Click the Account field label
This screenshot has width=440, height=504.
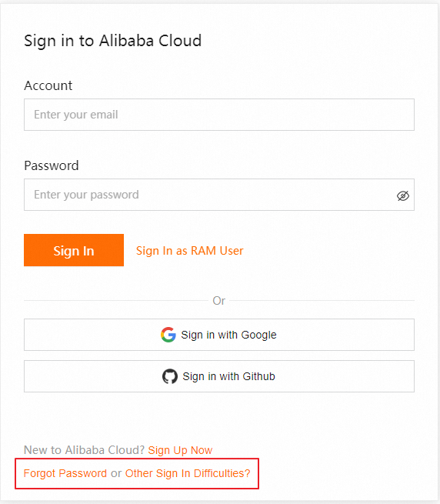tap(48, 85)
